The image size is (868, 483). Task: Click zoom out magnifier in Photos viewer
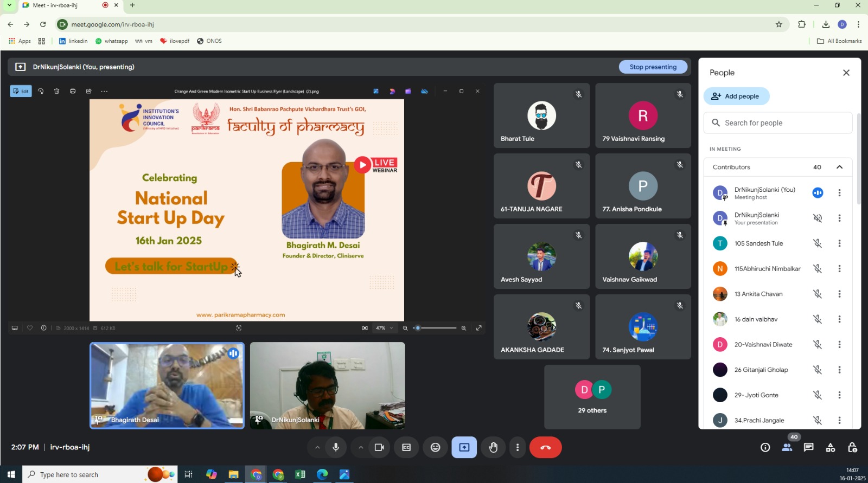click(405, 328)
